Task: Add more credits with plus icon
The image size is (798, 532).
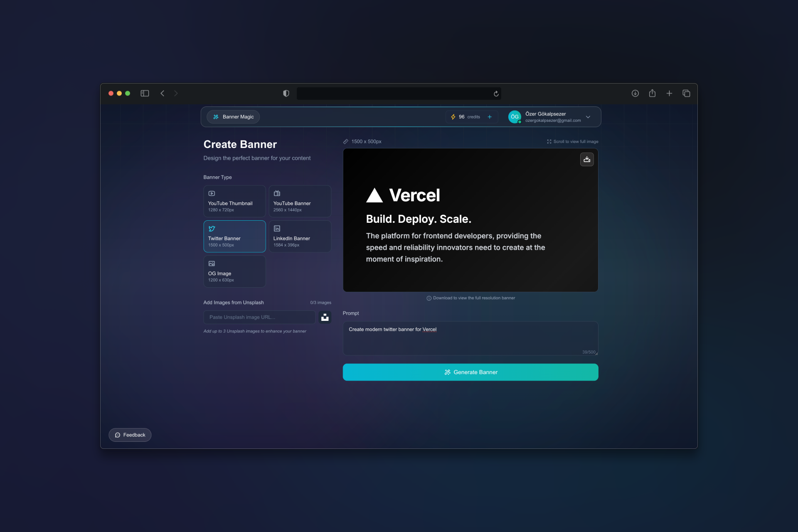Action: [x=490, y=117]
